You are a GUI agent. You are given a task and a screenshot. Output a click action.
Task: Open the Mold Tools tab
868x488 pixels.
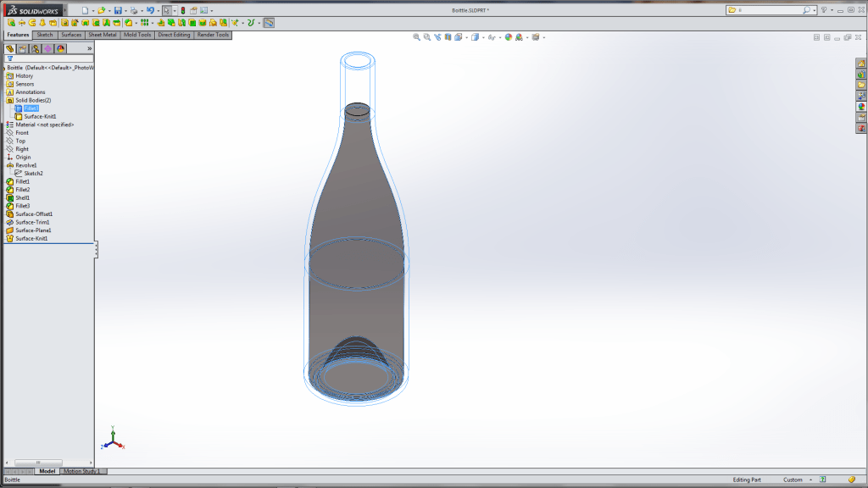pos(136,35)
